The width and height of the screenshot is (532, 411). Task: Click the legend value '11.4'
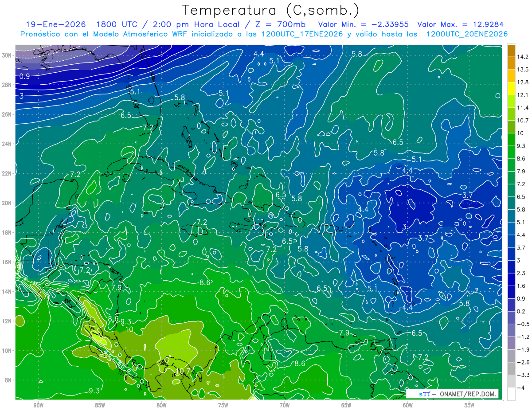coord(522,108)
